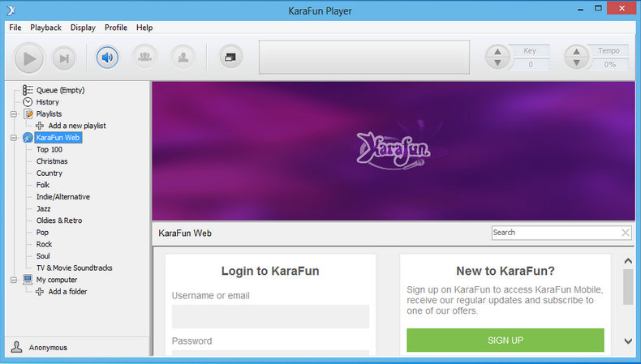Collapse the KaraFun Web node
This screenshot has height=364, width=641.
point(14,138)
